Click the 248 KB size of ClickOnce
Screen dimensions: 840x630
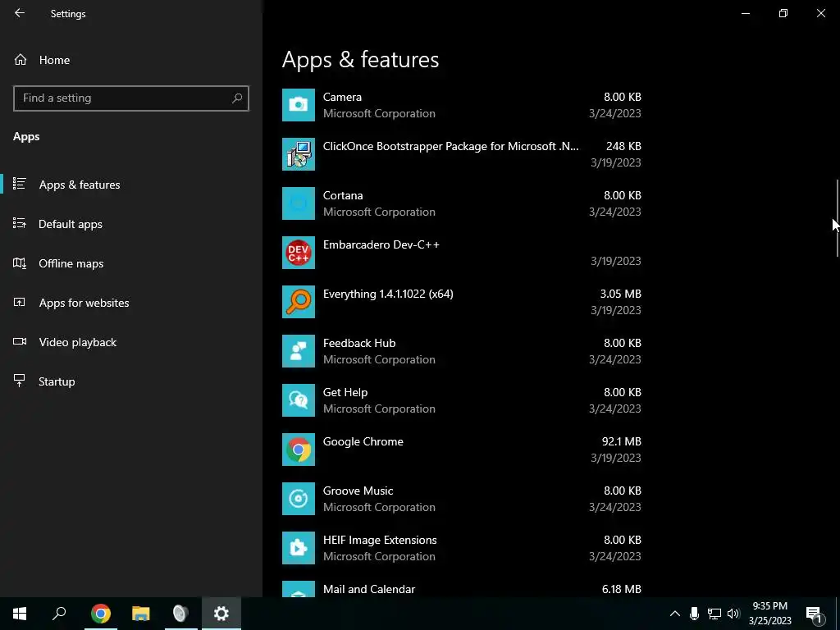pyautogui.click(x=623, y=146)
